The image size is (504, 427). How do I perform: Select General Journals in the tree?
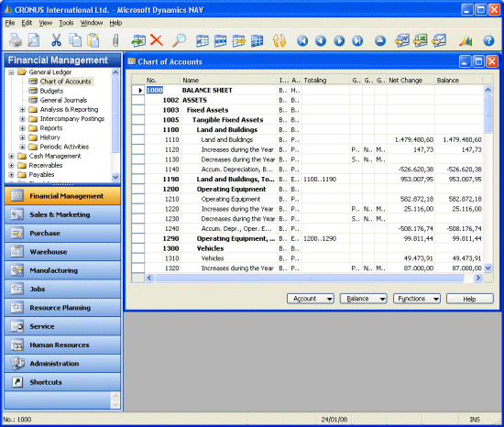[x=63, y=100]
